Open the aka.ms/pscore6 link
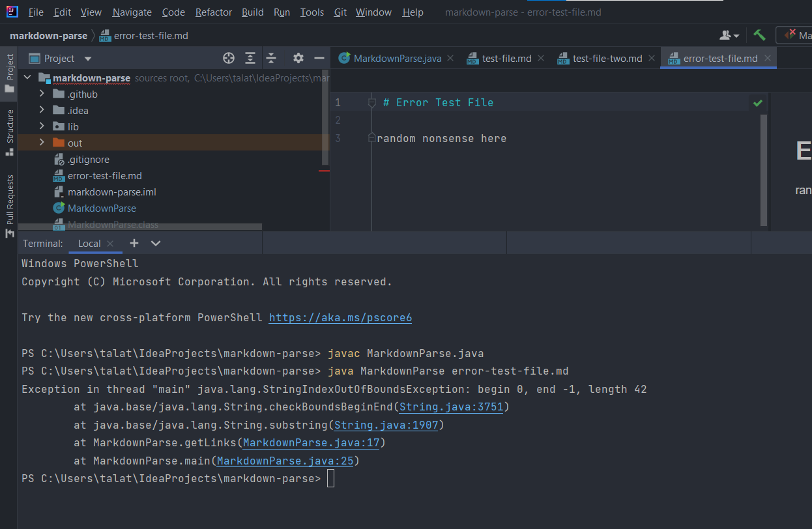 coord(340,318)
